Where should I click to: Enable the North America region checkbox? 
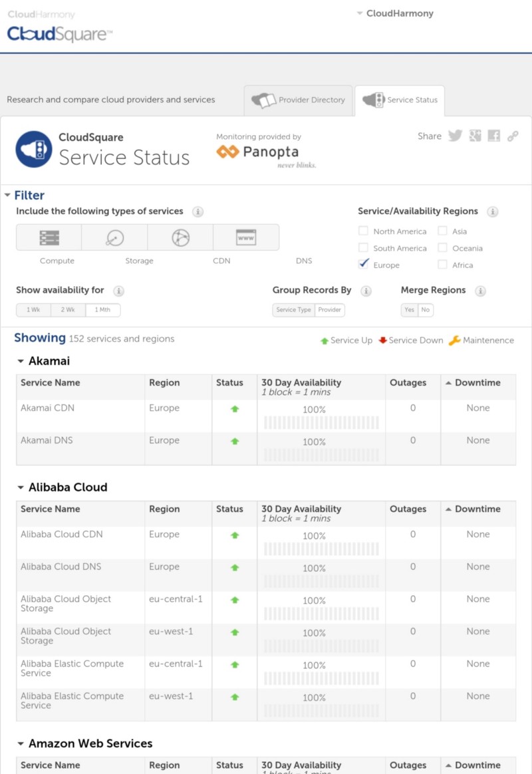point(363,231)
